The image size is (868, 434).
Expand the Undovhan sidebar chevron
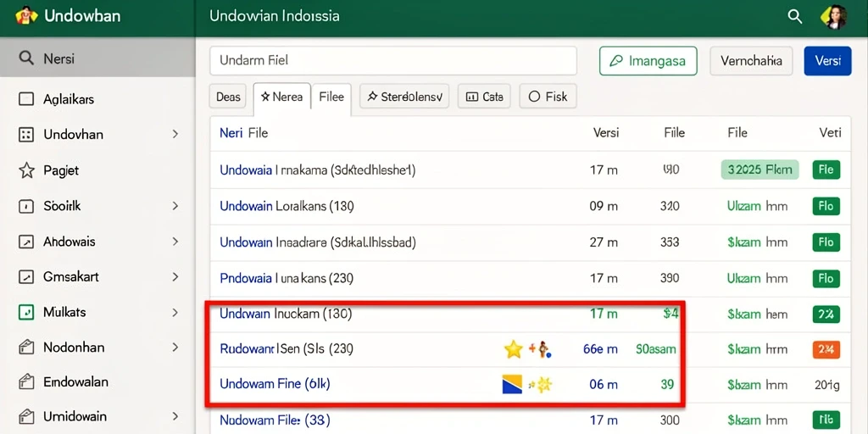[x=175, y=134]
